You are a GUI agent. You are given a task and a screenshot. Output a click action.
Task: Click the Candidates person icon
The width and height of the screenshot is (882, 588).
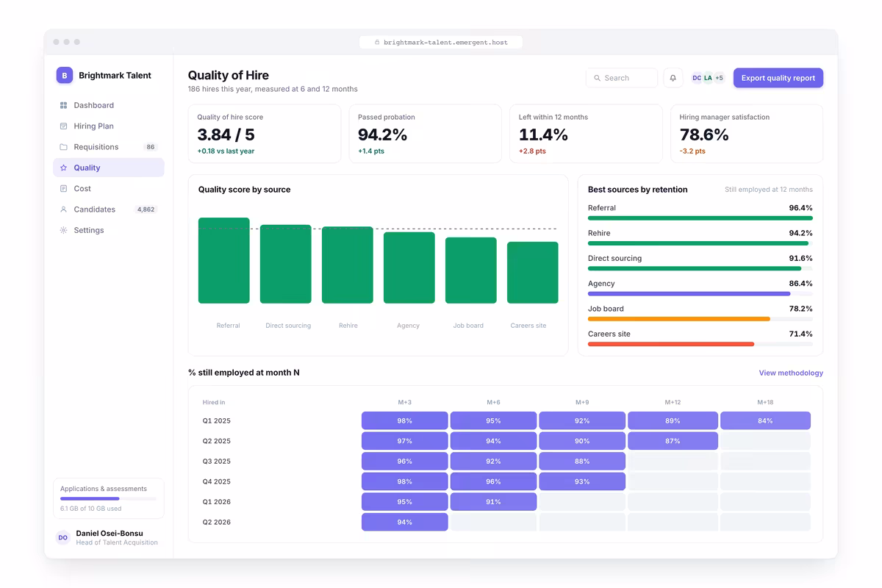tap(63, 209)
